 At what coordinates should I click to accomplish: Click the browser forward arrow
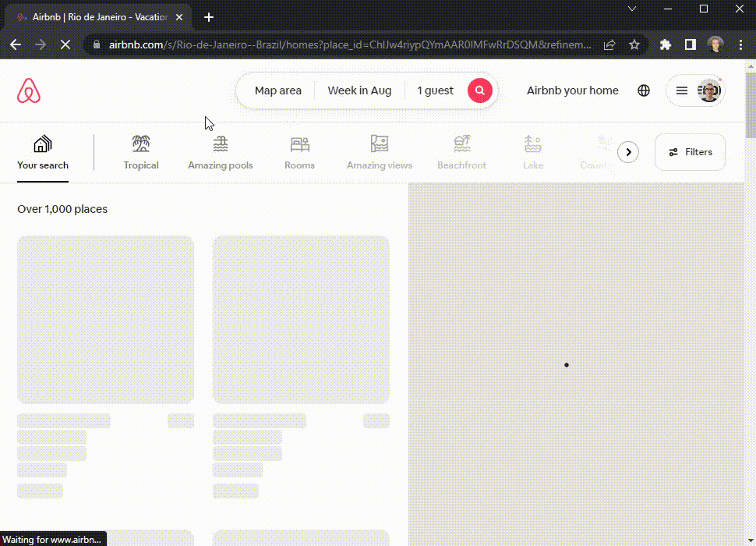click(41, 45)
